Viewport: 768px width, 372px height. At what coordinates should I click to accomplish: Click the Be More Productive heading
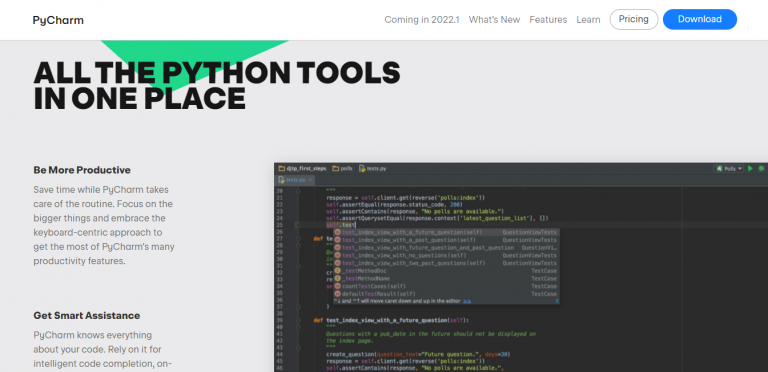(x=82, y=170)
